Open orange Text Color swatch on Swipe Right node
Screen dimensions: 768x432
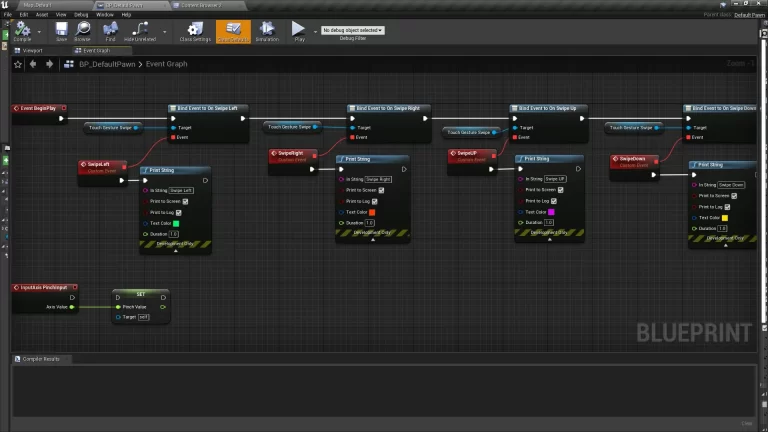pos(372,212)
